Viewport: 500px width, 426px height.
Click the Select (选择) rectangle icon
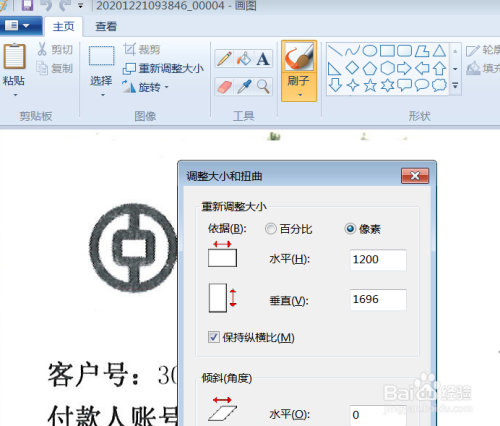(102, 56)
